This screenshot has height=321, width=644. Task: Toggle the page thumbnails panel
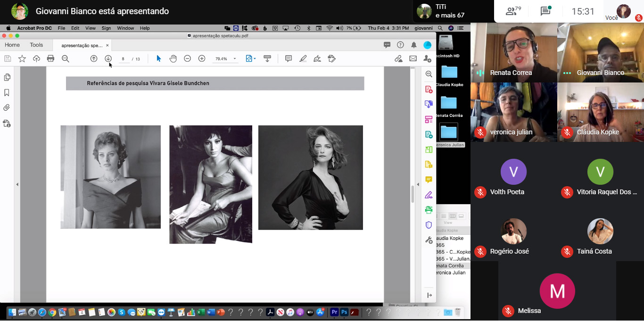coord(7,77)
